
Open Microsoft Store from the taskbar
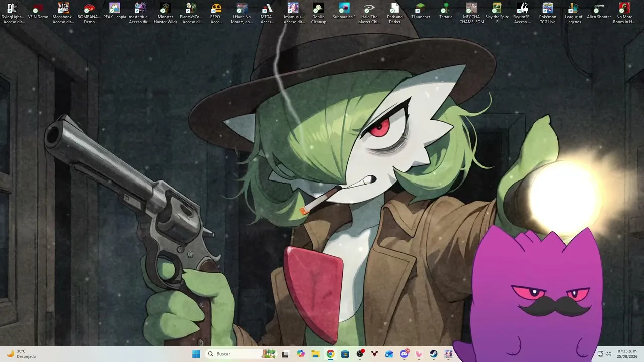click(x=345, y=354)
